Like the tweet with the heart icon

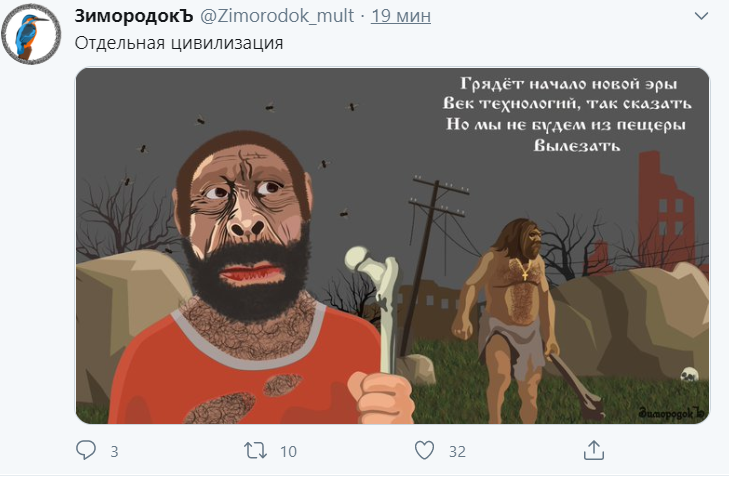pos(424,451)
